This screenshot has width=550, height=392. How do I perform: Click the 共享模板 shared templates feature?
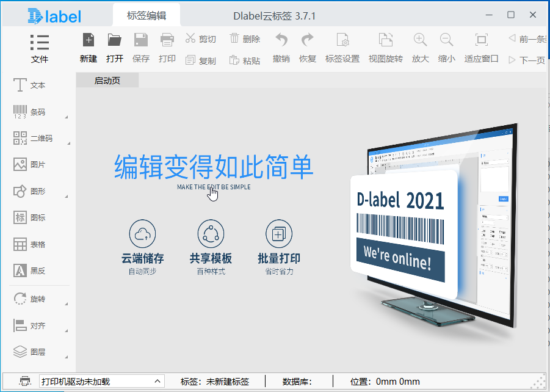pyautogui.click(x=211, y=248)
